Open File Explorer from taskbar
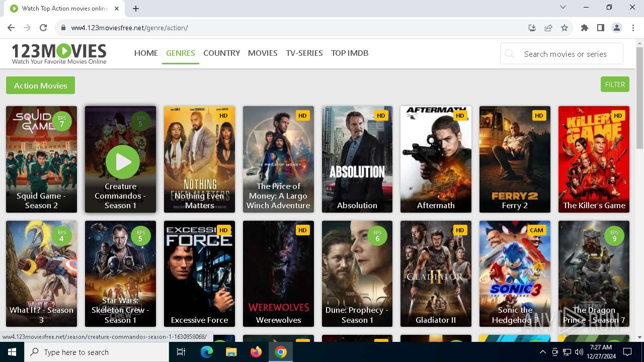644x362 pixels. pyautogui.click(x=231, y=352)
